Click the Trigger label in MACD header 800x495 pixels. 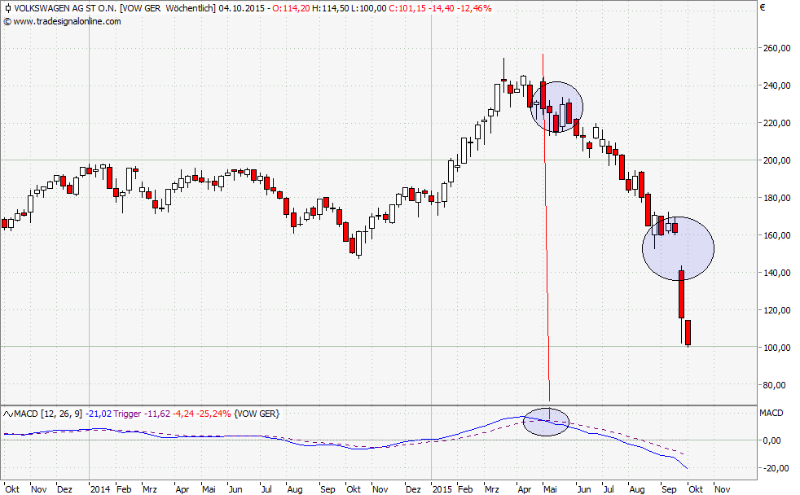point(127,412)
